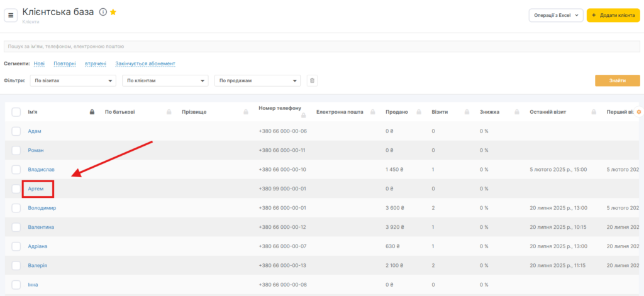This screenshot has height=296, width=644.
Task: Click the lock icon in Ім'я column
Action: coord(92,112)
